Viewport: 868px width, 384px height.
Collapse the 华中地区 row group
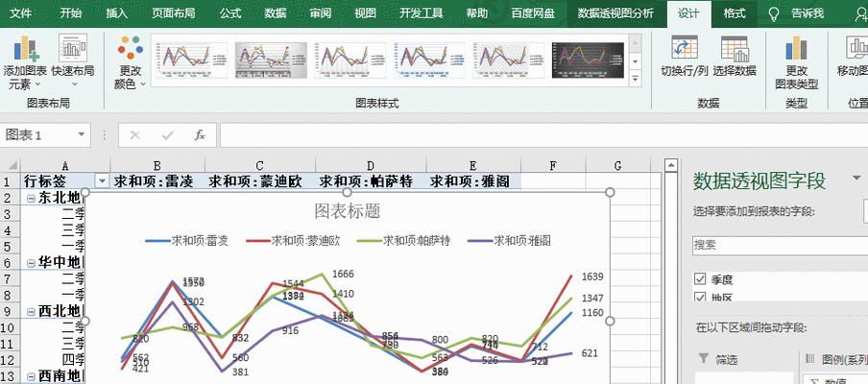point(31,263)
